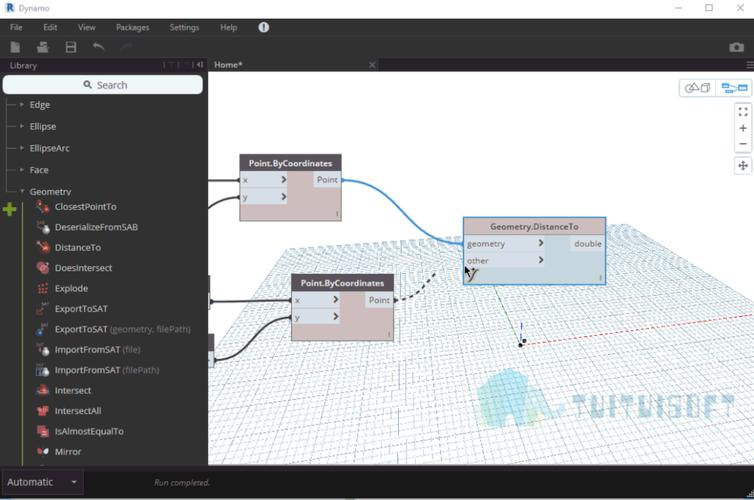Click the DoesIntersect library node
This screenshot has height=500, width=754.
[83, 268]
